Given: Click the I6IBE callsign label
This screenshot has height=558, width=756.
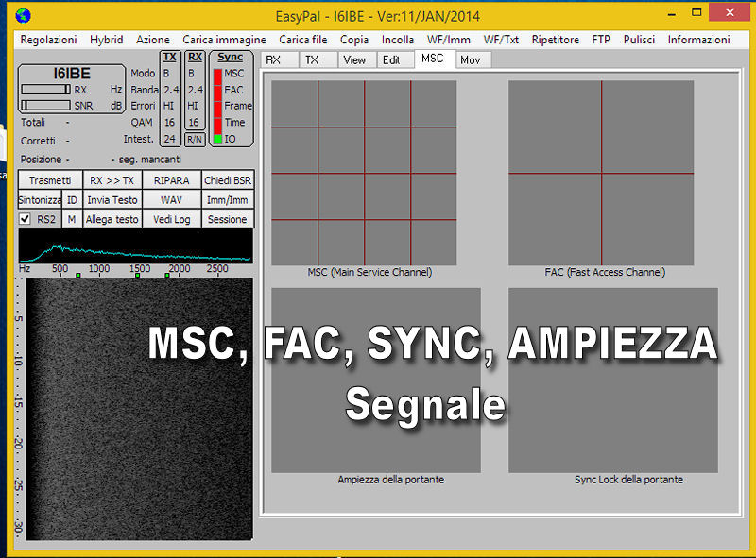Looking at the screenshot, I should pos(72,74).
